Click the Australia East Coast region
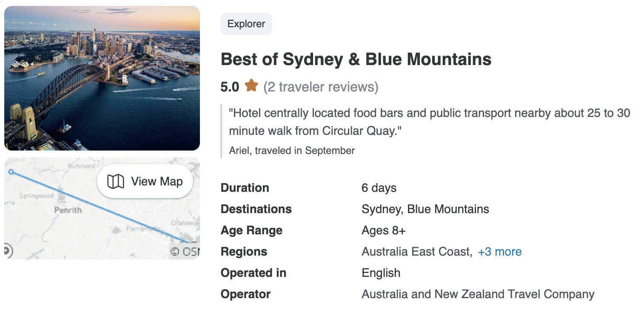 coord(416,252)
